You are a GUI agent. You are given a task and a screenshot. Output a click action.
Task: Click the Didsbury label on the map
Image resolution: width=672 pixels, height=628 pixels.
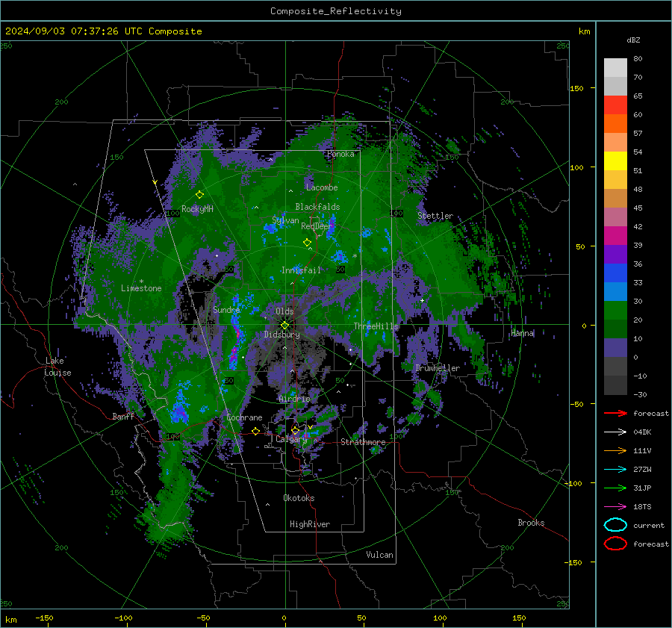coord(281,335)
